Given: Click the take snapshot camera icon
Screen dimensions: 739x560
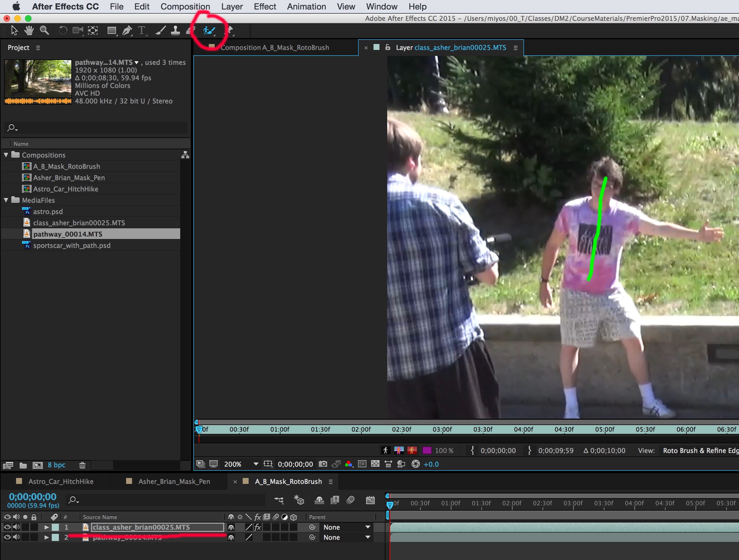Looking at the screenshot, I should pyautogui.click(x=323, y=464).
